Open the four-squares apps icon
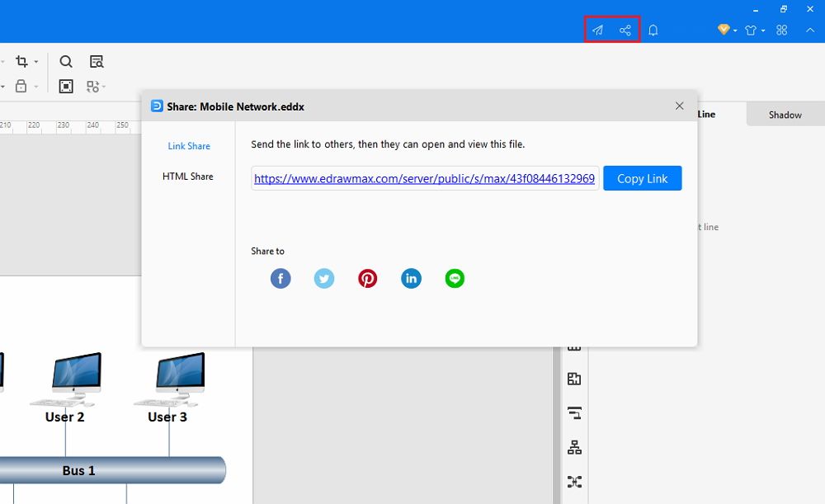This screenshot has width=825, height=504. tap(782, 30)
